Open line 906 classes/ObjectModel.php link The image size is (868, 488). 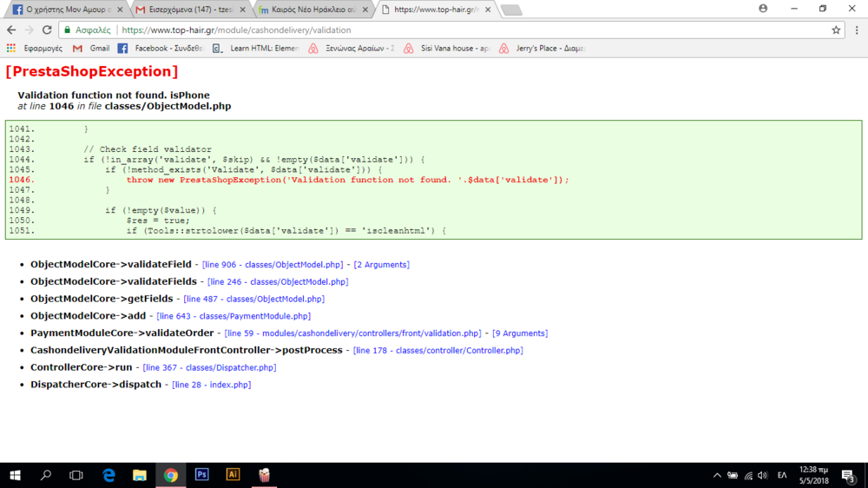coord(273,265)
